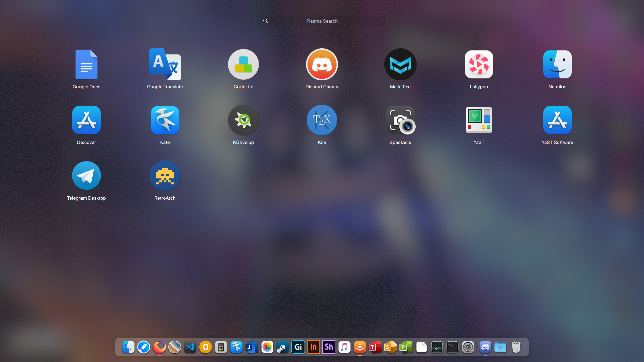Click the Plasma Search field

coord(322,21)
